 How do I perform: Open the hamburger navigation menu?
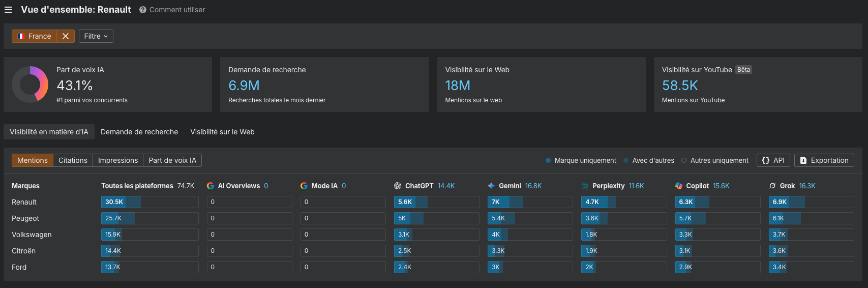pyautogui.click(x=8, y=10)
